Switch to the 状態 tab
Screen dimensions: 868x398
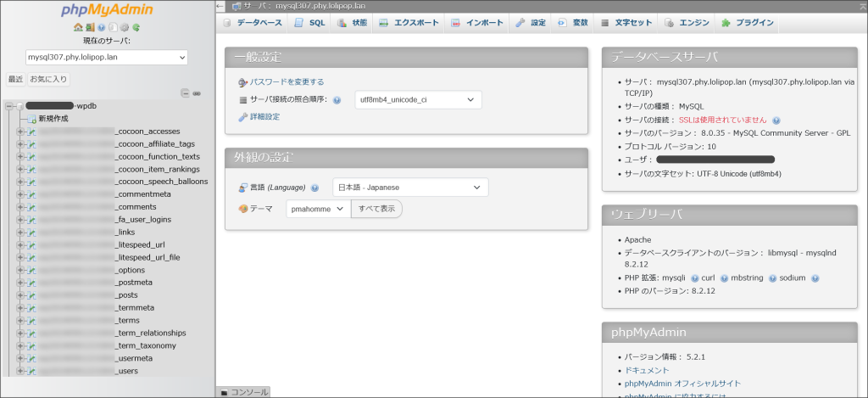point(352,23)
